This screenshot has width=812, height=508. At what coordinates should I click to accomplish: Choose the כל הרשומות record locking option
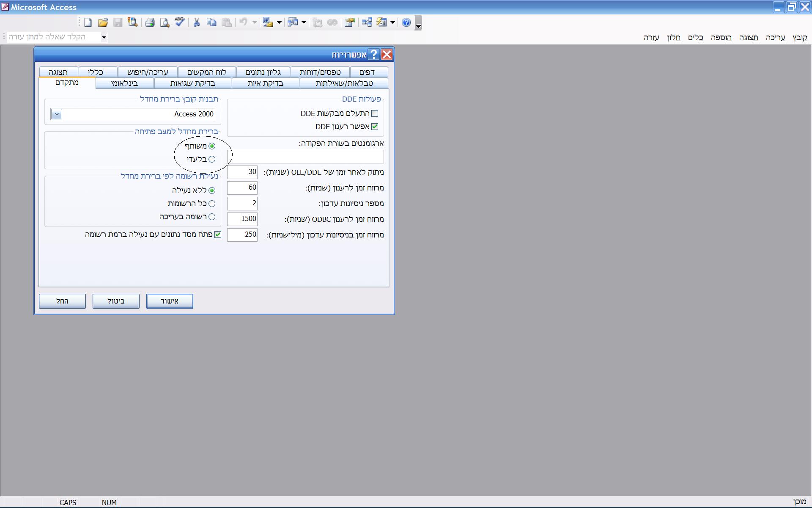pos(212,204)
